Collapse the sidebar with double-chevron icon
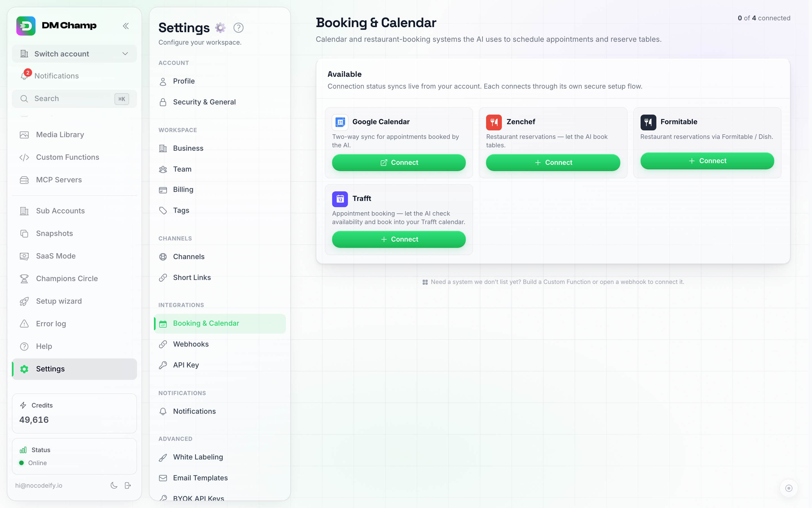 click(x=126, y=26)
